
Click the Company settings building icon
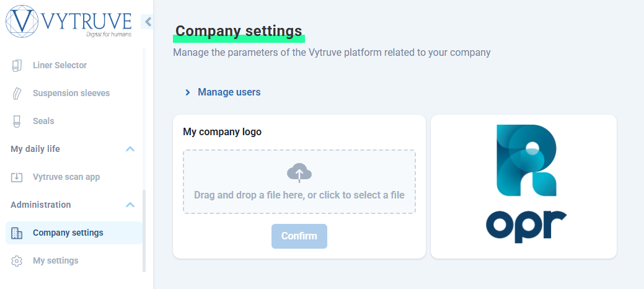pyautogui.click(x=17, y=233)
